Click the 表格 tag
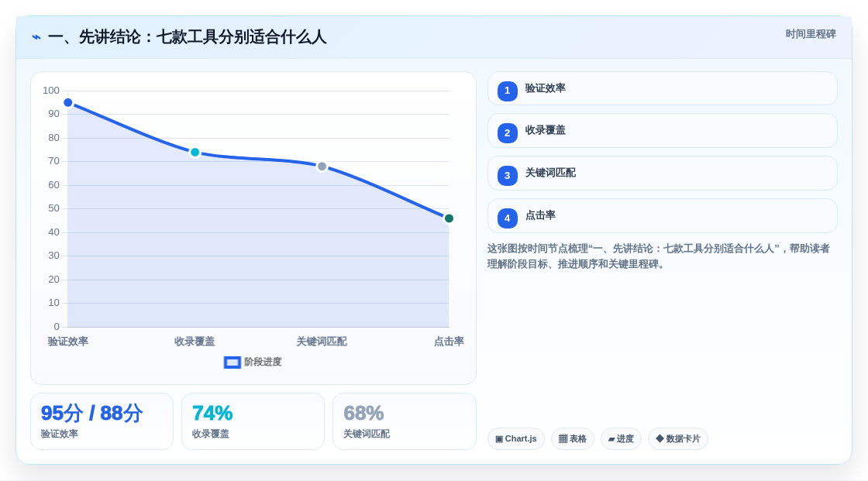 (x=573, y=439)
